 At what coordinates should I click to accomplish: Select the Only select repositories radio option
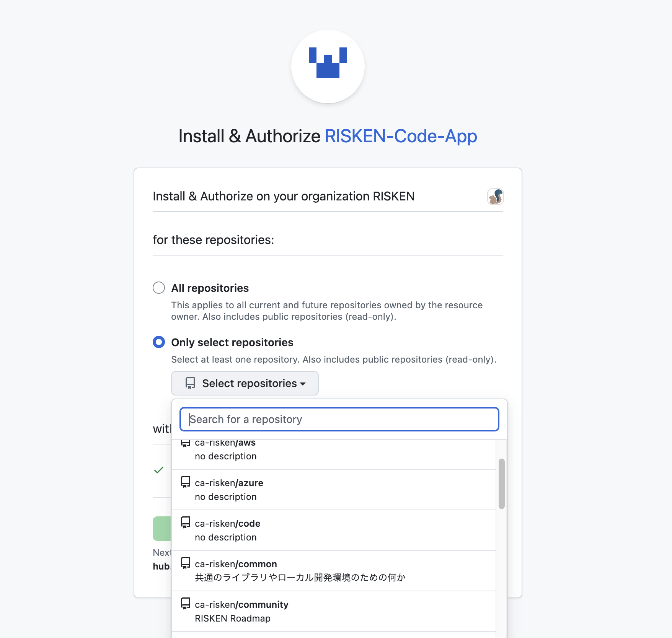[159, 342]
